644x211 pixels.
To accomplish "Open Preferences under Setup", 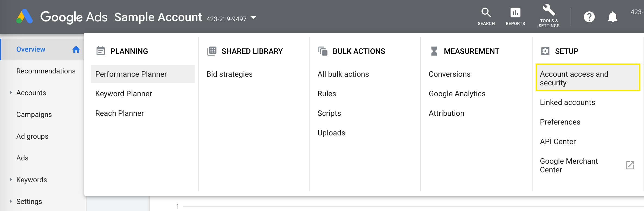I will (560, 122).
